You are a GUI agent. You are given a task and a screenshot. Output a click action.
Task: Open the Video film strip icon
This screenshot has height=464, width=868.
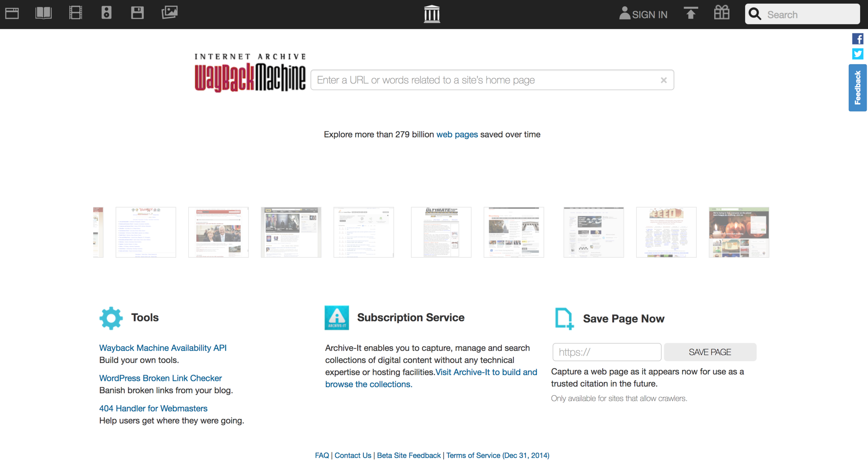click(75, 13)
